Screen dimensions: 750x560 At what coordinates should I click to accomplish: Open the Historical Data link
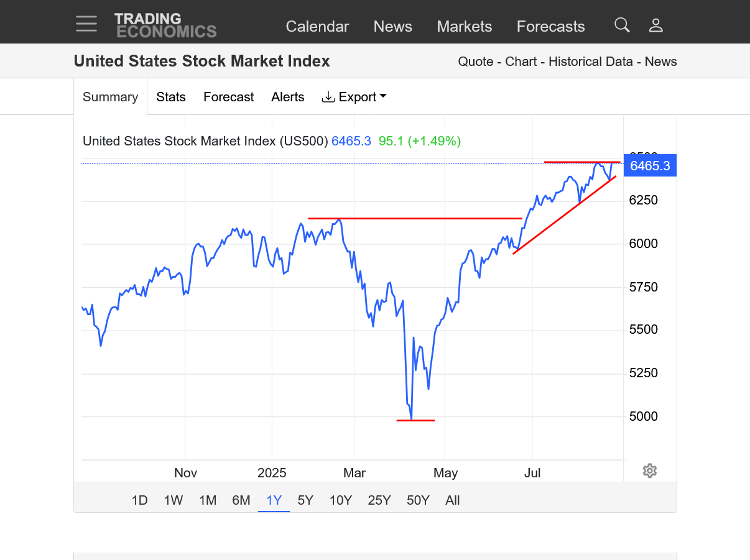591,62
